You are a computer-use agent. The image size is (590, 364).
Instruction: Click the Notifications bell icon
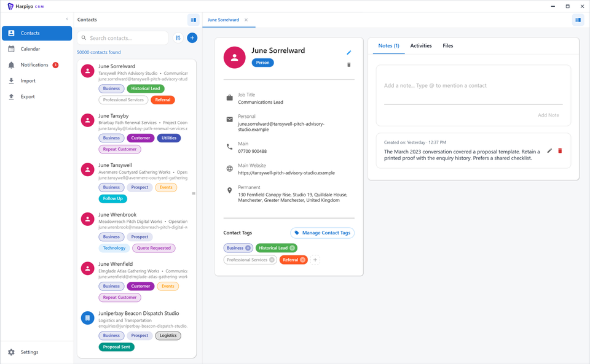click(11, 65)
